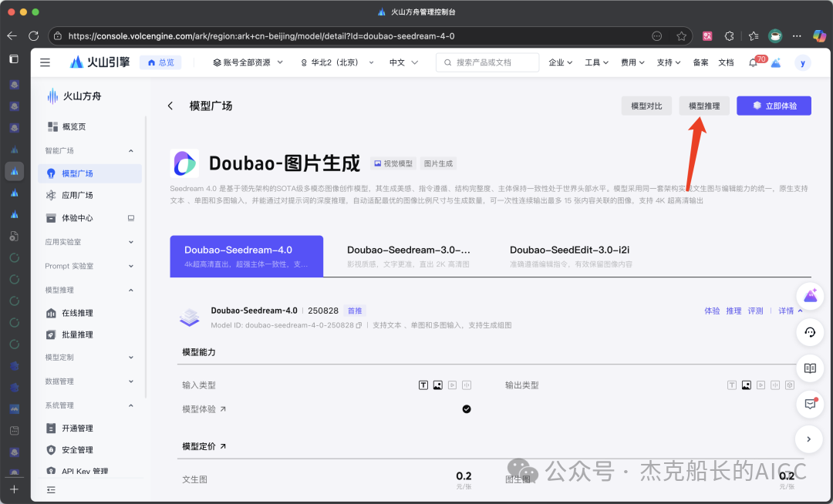Collapse floating panel with right chevron button
Viewport: 833px width, 504px height.
(x=808, y=439)
